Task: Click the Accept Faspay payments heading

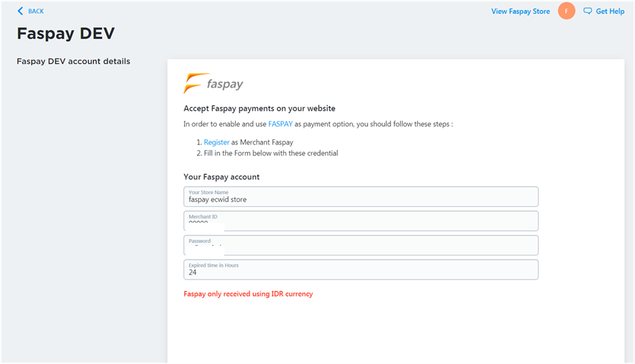Action: tap(259, 109)
